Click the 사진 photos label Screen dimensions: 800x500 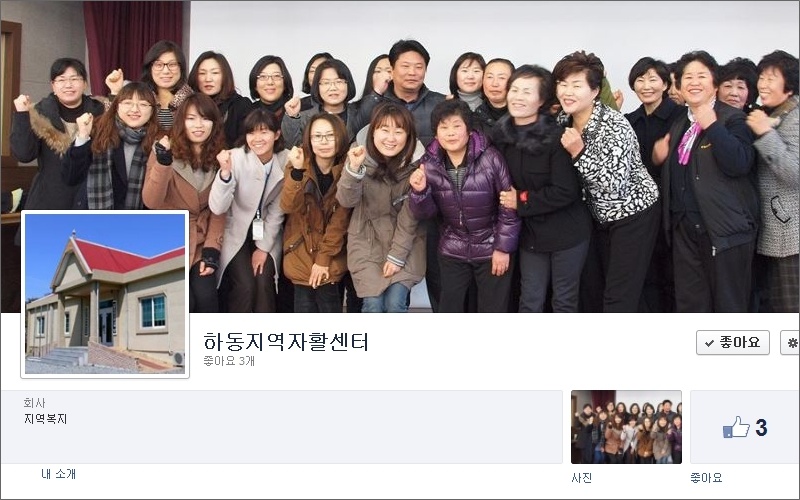(x=582, y=478)
